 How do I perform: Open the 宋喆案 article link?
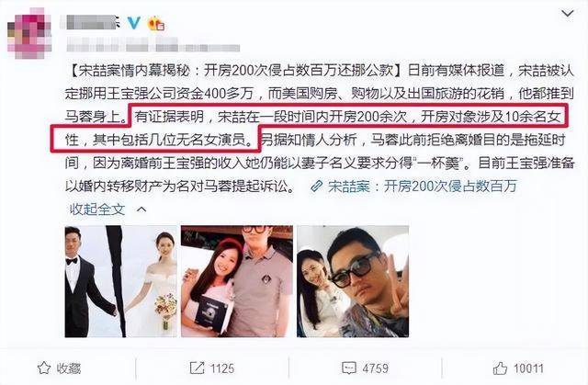tap(423, 187)
